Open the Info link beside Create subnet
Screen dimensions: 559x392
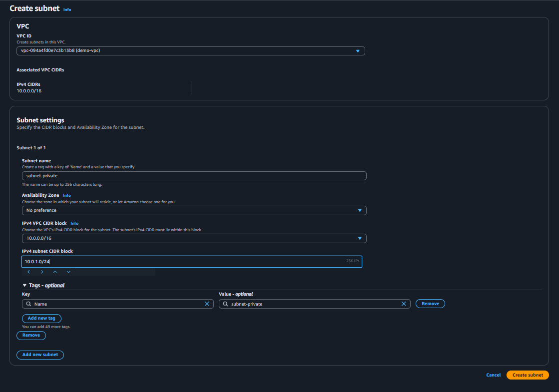coord(67,9)
